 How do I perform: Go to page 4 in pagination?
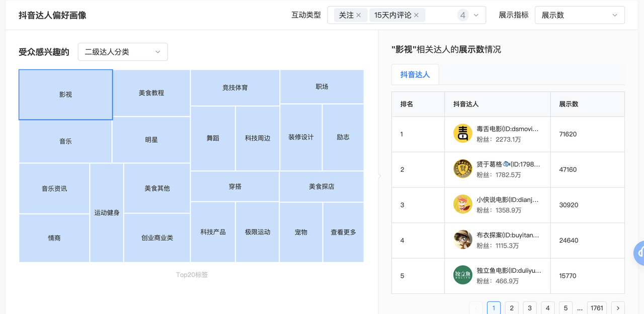[x=548, y=308]
